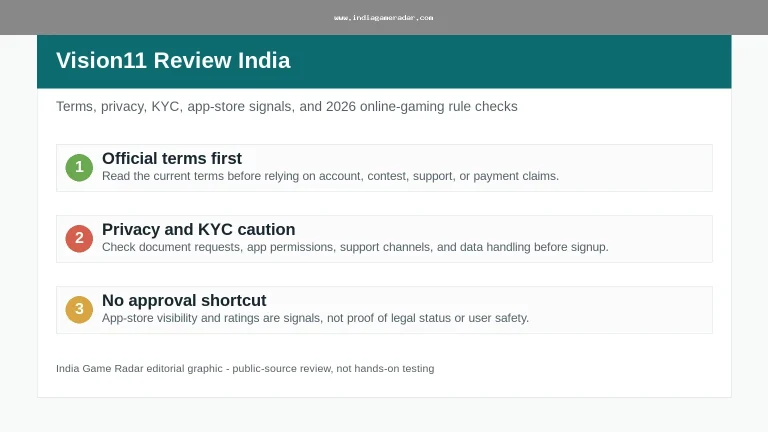Select the No approval shortcut heading
The height and width of the screenshot is (432, 768).
point(184,300)
